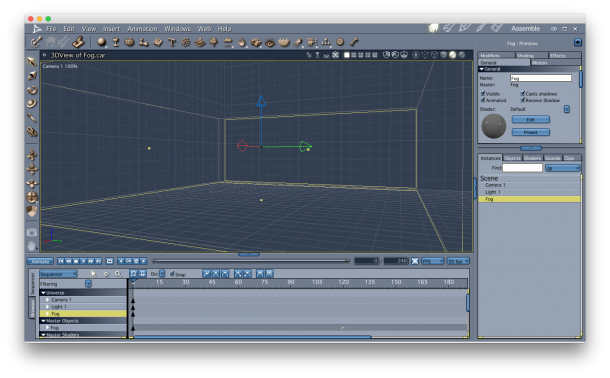Click the goblet spline-object icon in the toolbar

[116, 42]
